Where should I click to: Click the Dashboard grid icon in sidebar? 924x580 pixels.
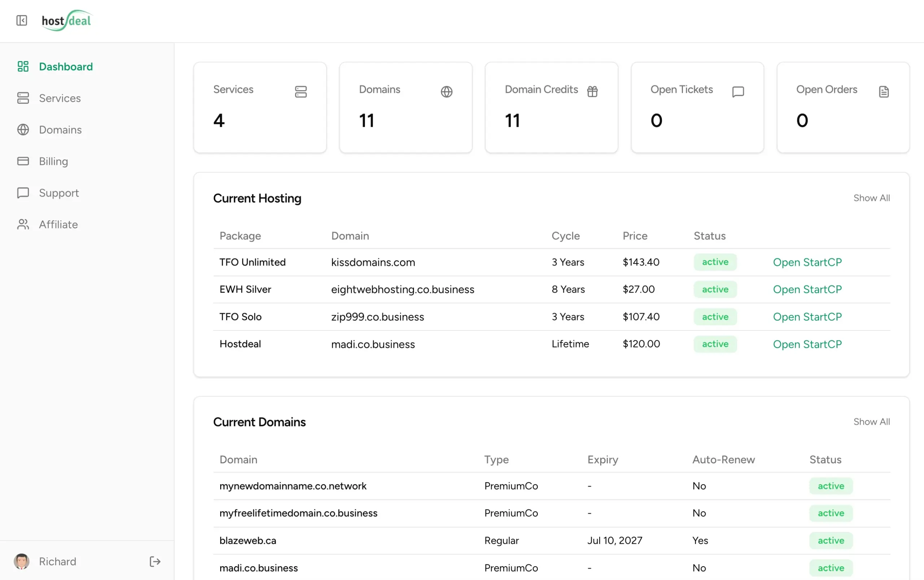point(23,66)
